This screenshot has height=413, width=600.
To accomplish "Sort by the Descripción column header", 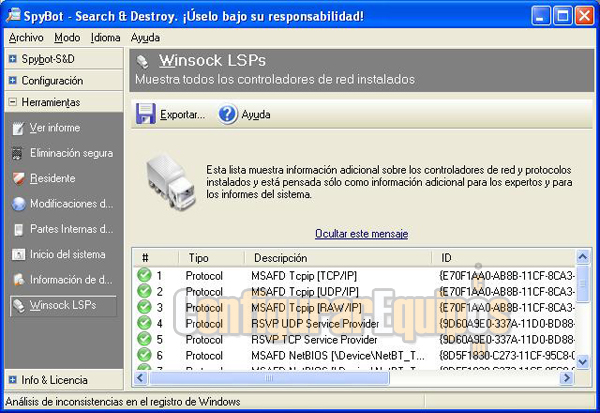I will [x=338, y=258].
